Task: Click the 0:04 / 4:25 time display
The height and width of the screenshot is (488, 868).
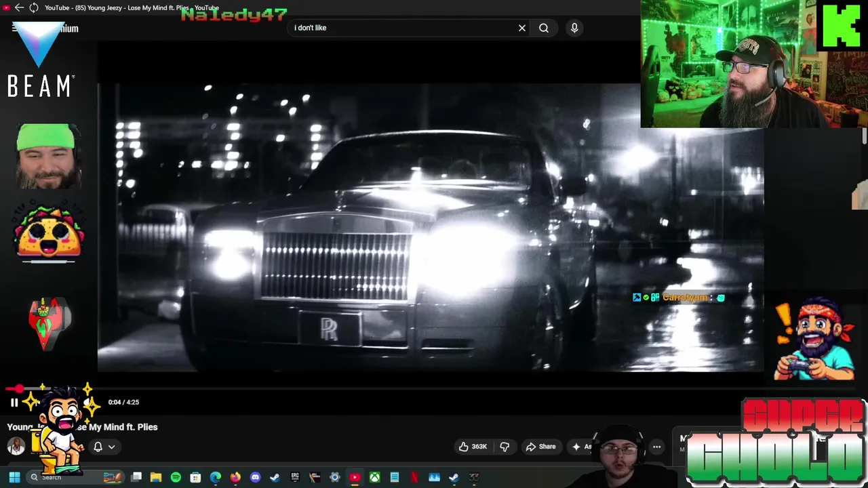Action: click(x=123, y=402)
